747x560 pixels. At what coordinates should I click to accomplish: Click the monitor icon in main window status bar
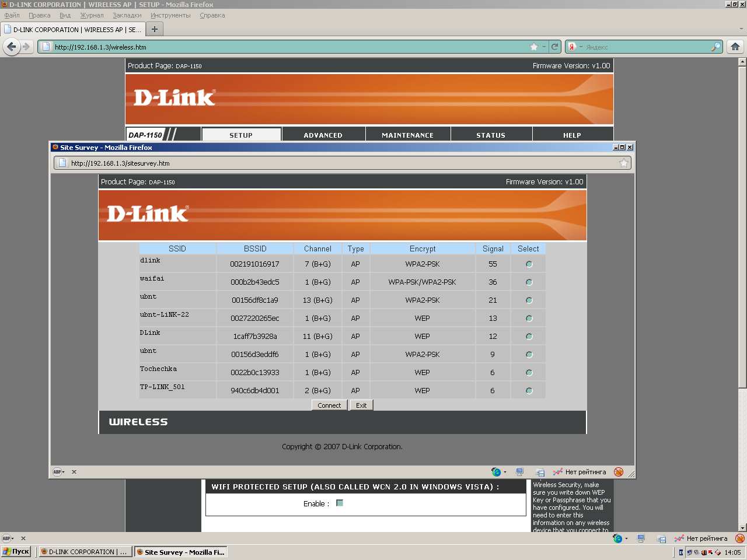pos(641,538)
